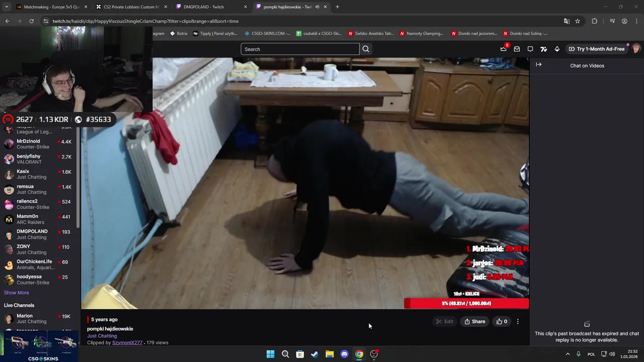The width and height of the screenshot is (644, 362).
Task: Close the pompki hajdieowskie tab
Action: 325,7
